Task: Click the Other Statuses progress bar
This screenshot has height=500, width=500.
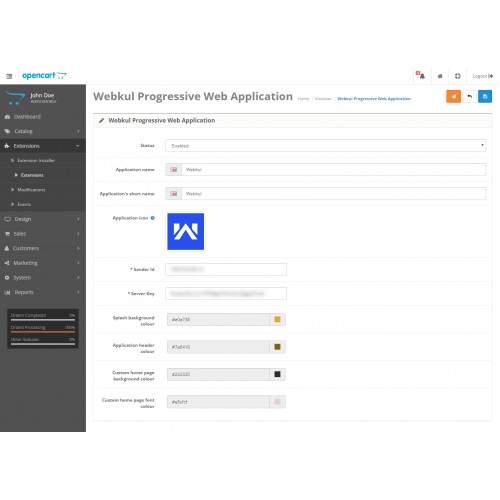Action: (x=43, y=344)
